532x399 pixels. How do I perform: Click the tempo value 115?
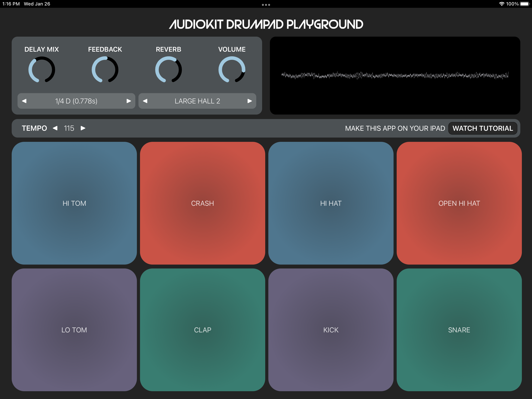tap(69, 128)
